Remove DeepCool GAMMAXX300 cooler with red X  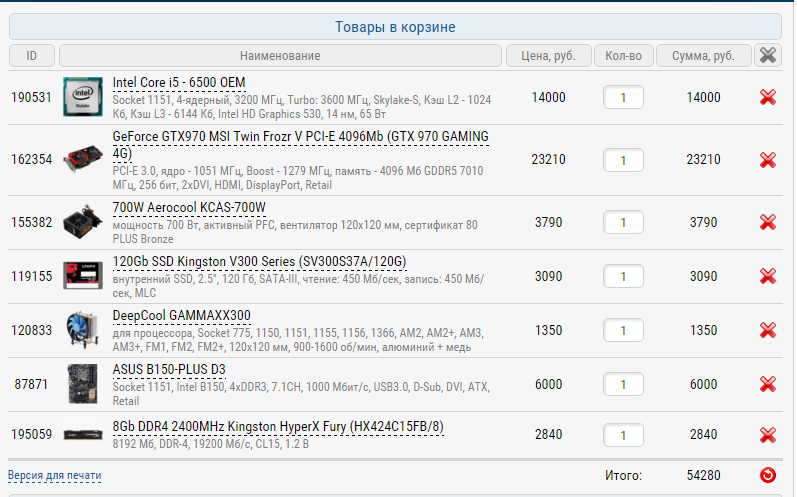click(x=768, y=330)
